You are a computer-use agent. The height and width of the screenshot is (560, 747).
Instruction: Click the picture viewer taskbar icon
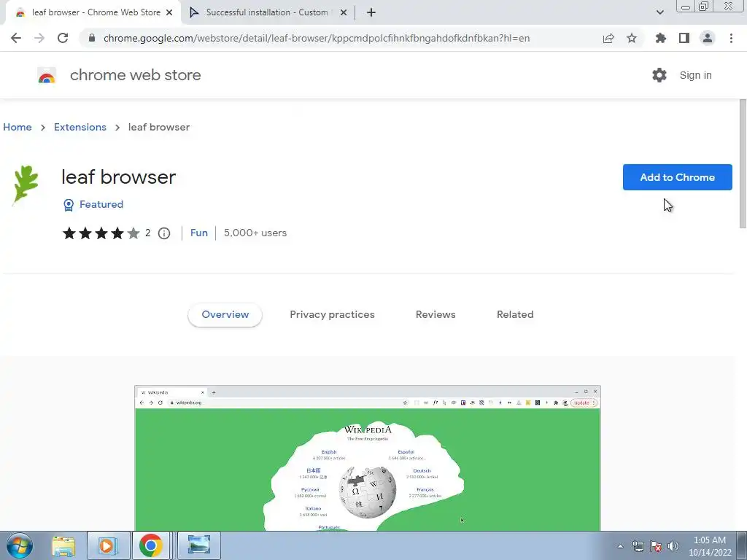[199, 545]
